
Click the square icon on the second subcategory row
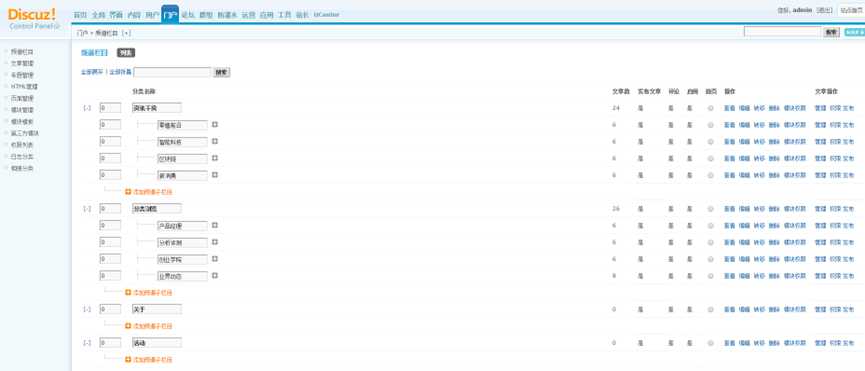pyautogui.click(x=215, y=141)
